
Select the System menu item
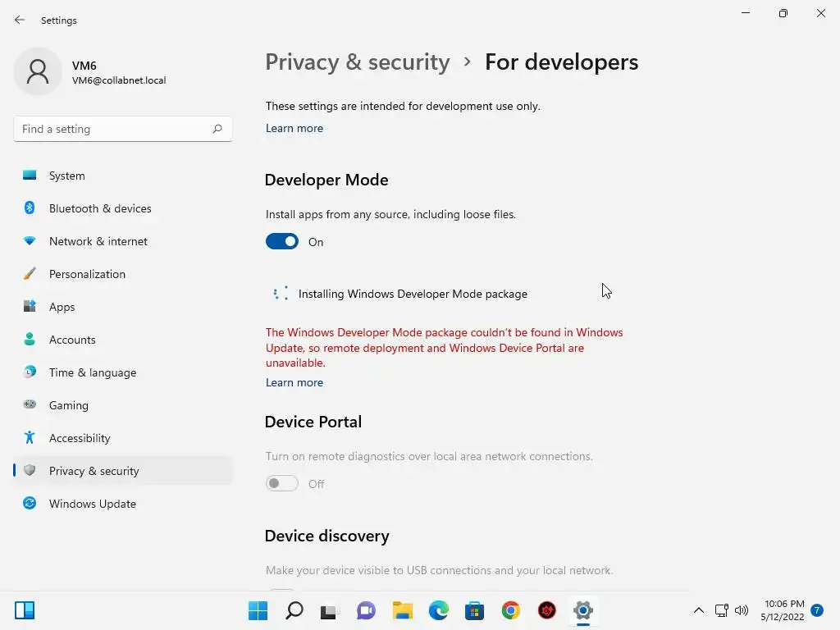pyautogui.click(x=66, y=176)
